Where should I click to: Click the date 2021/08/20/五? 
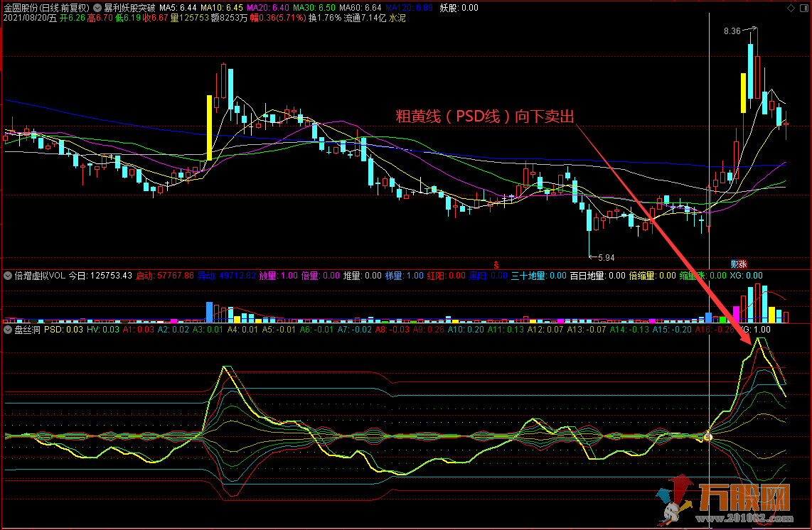[30, 18]
